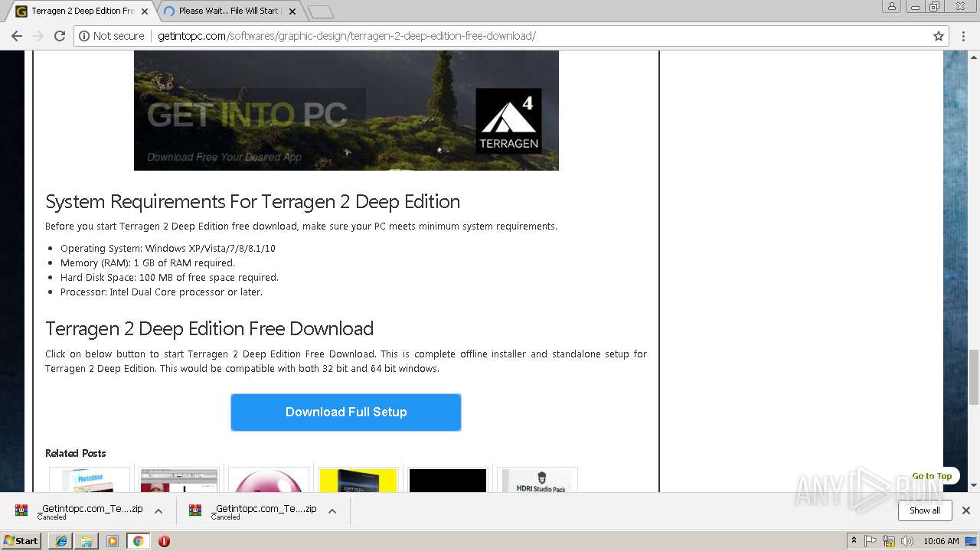Open the yellow box related post thumbnail
This screenshot has width=980, height=551.
(x=358, y=480)
